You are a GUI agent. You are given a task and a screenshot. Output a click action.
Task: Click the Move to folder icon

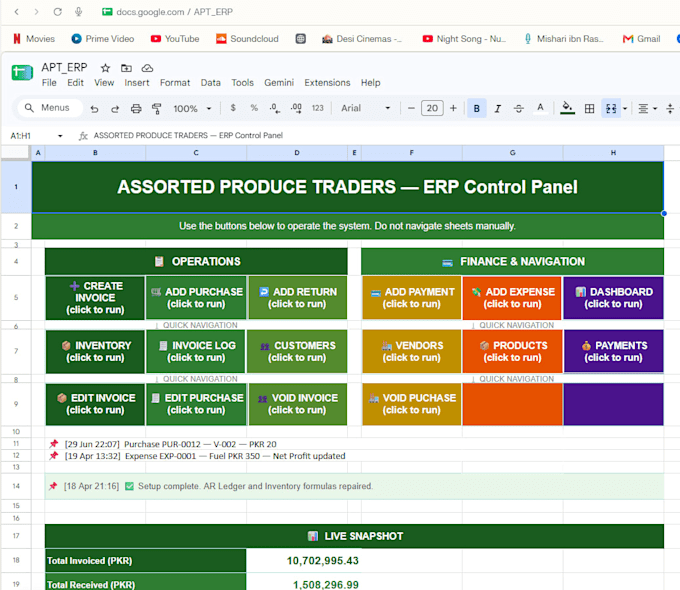[126, 68]
